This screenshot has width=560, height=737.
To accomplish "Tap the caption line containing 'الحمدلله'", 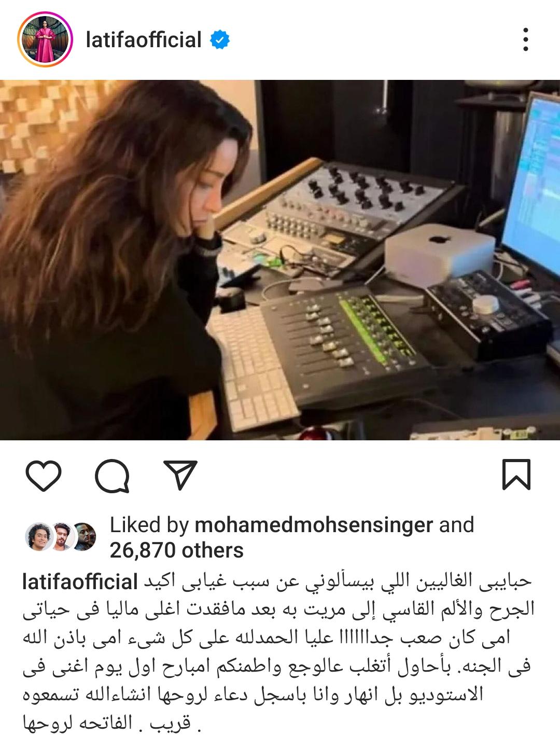I will click(x=280, y=638).
